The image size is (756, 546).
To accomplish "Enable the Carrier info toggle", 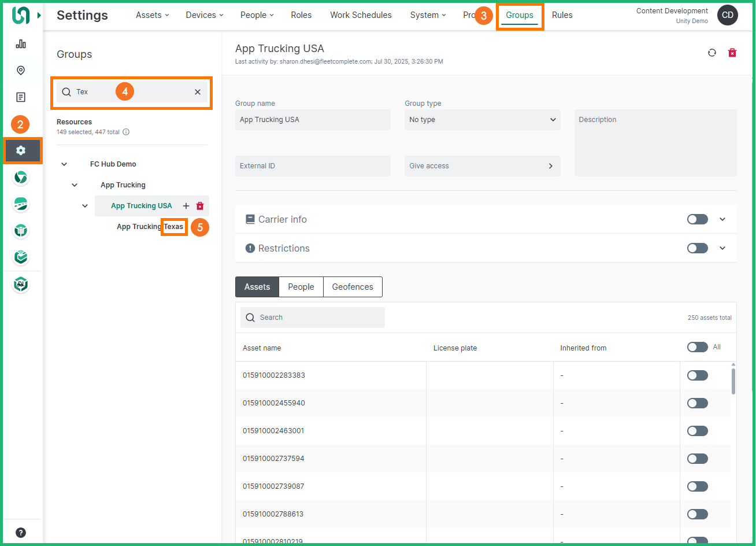I will [x=697, y=219].
